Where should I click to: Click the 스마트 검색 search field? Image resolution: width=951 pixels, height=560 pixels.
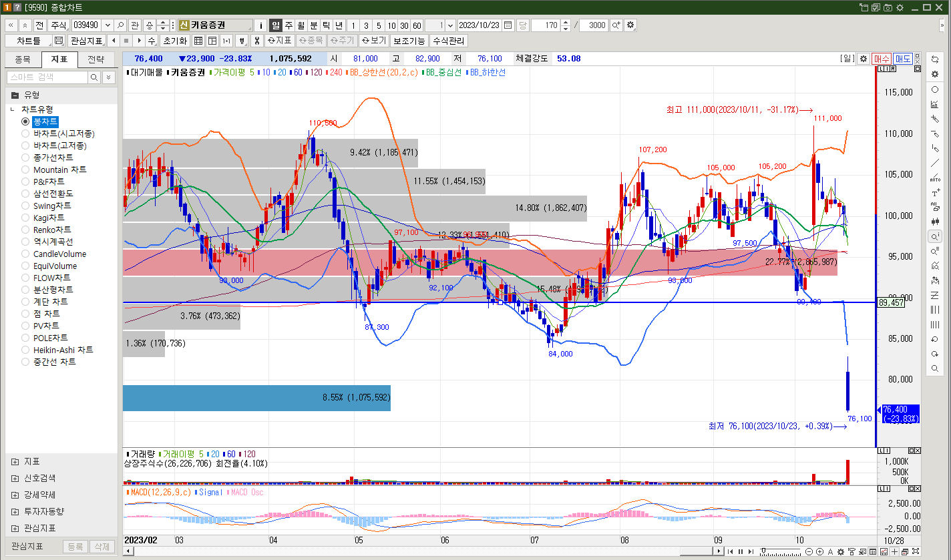[x=47, y=77]
